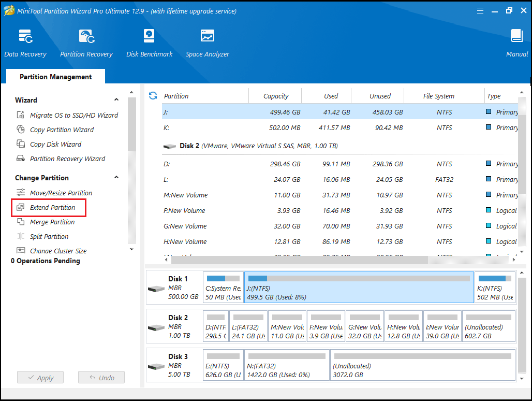Image resolution: width=532 pixels, height=401 pixels.
Task: Select the H:New Volume row
Action: pos(340,242)
